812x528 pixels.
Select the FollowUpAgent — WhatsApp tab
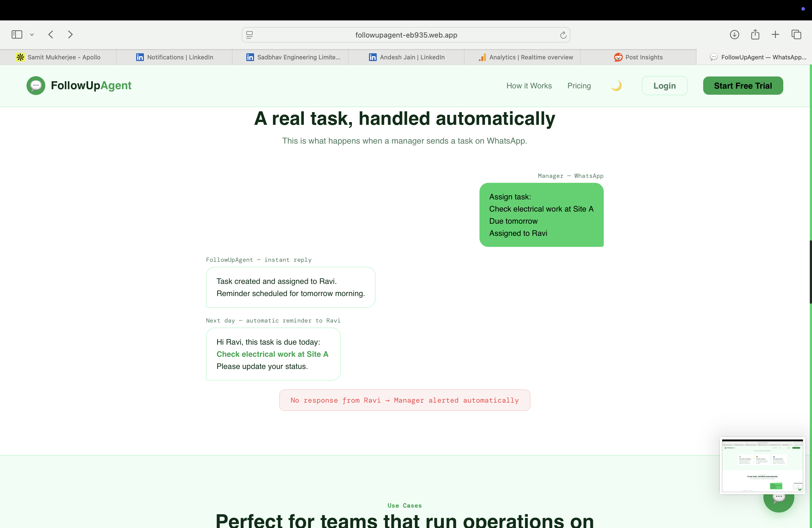coord(754,57)
